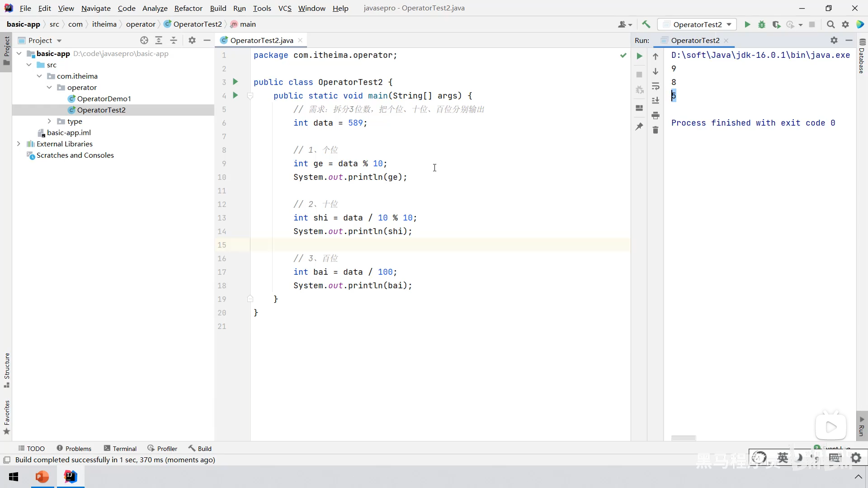Rerun program in Run panel
The image size is (868, 488).
[639, 56]
